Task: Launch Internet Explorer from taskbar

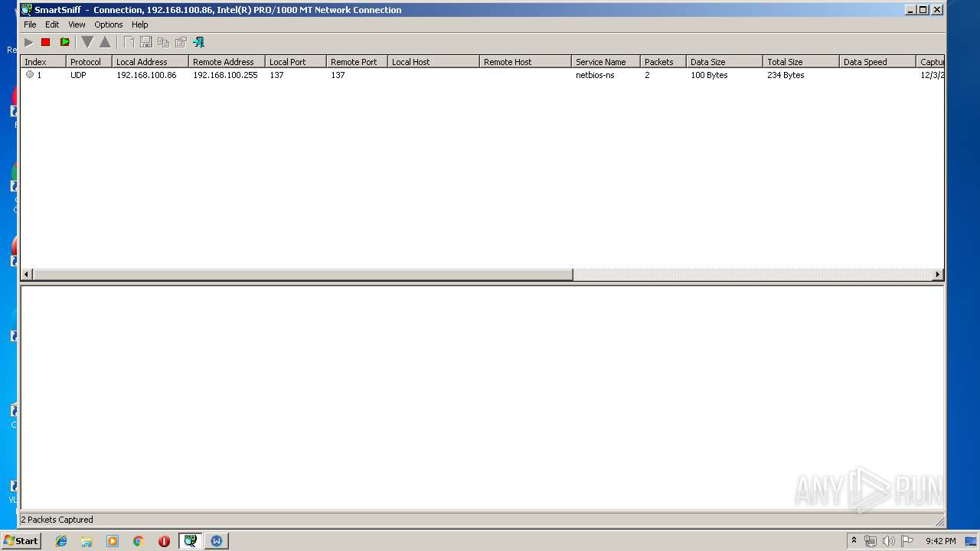Action: click(61, 541)
